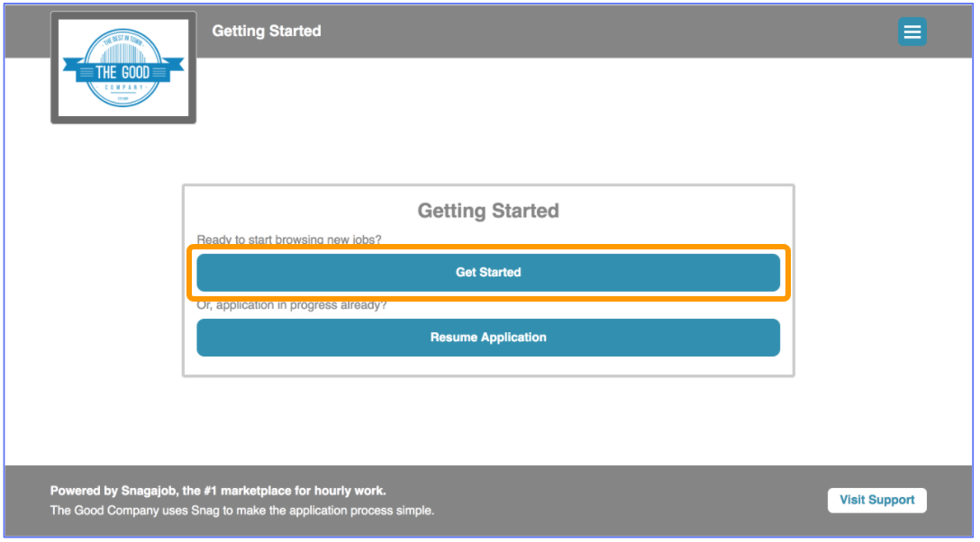Click 'Powered by Snagajob' footer text
The width and height of the screenshot is (980, 542).
(218, 491)
